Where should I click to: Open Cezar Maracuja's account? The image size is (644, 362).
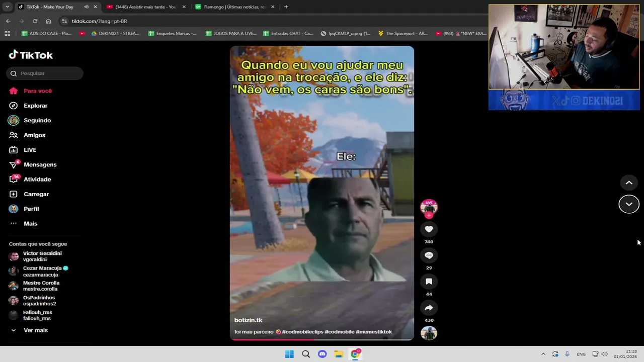pyautogui.click(x=38, y=271)
